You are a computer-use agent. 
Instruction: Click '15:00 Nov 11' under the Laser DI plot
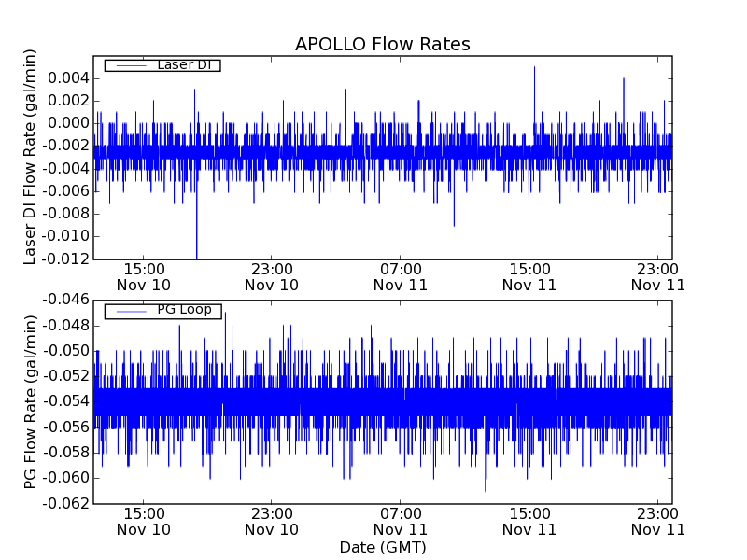529,277
